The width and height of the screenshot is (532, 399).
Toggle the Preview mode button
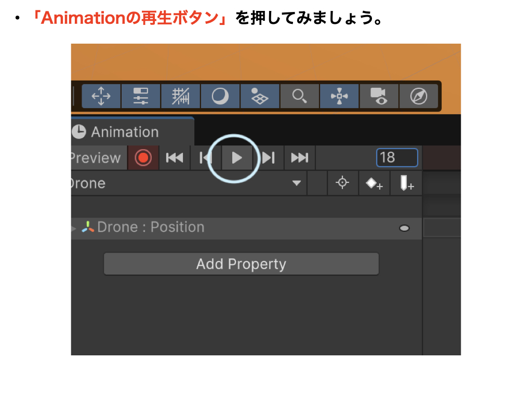96,158
